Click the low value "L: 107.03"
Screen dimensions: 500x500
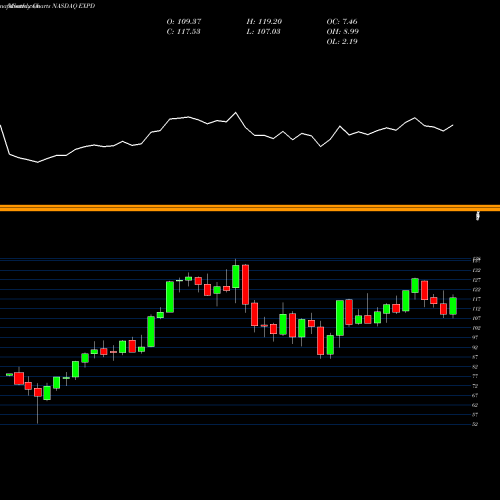pyautogui.click(x=263, y=32)
